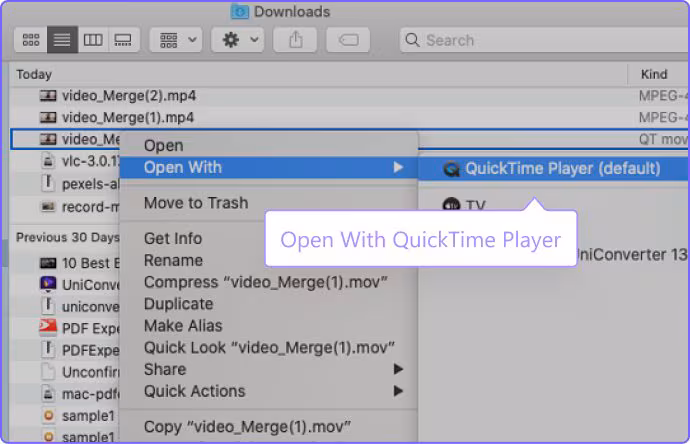
Task: Choose Open With in the context menu
Action: pos(268,168)
